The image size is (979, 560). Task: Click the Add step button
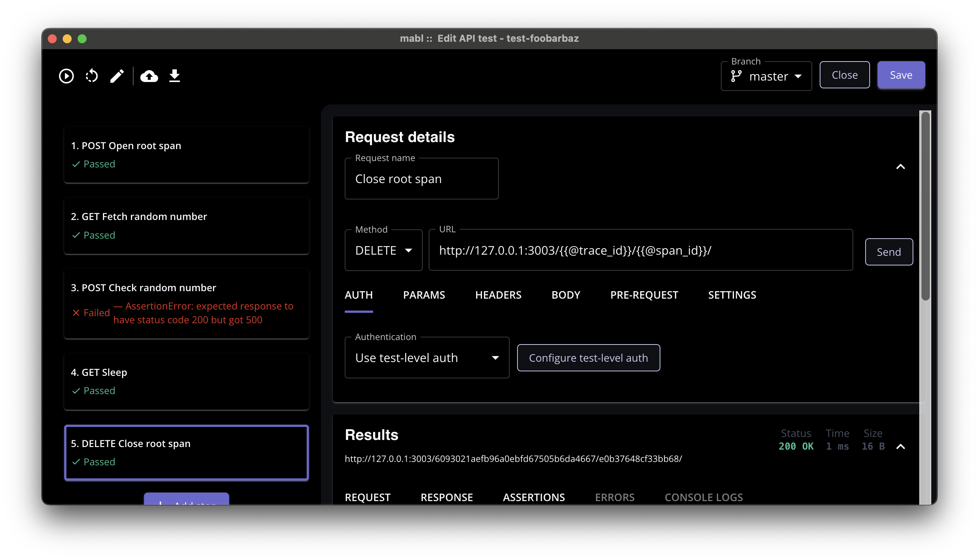tap(186, 499)
